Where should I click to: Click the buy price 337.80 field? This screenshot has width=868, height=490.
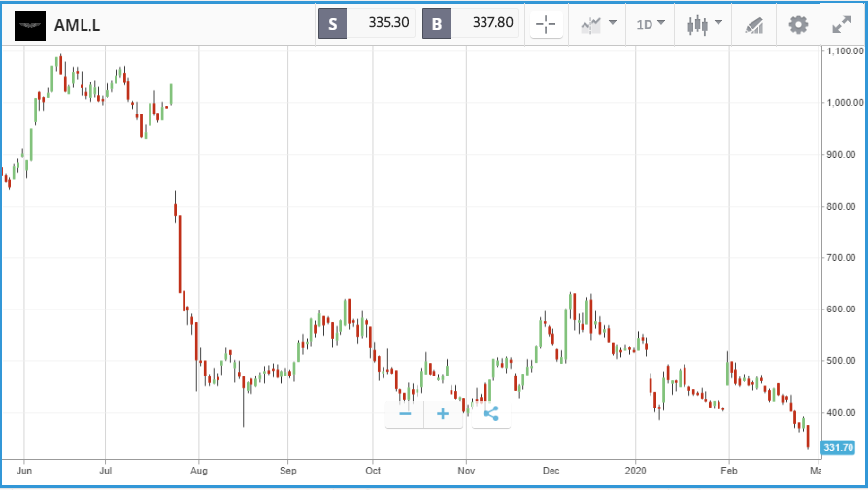[484, 23]
